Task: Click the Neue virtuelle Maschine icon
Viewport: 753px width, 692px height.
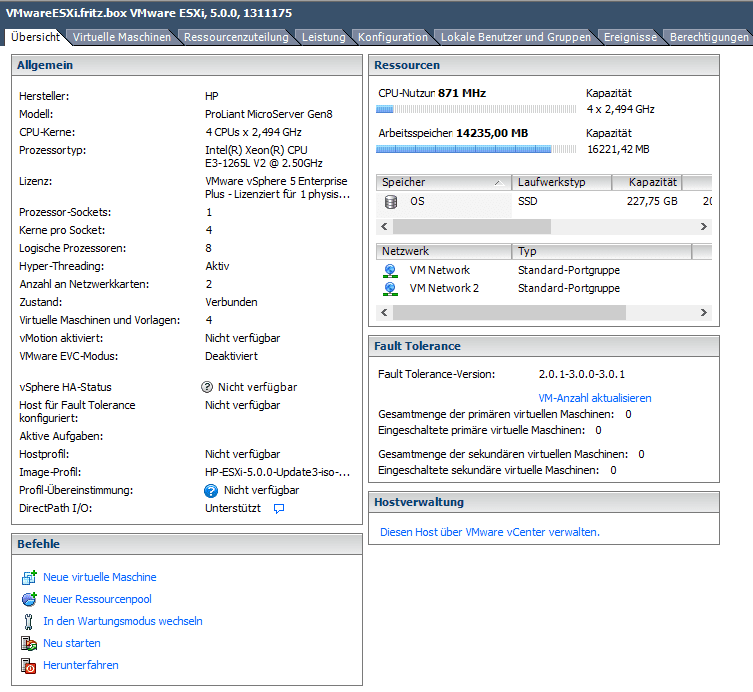Action: 29,577
